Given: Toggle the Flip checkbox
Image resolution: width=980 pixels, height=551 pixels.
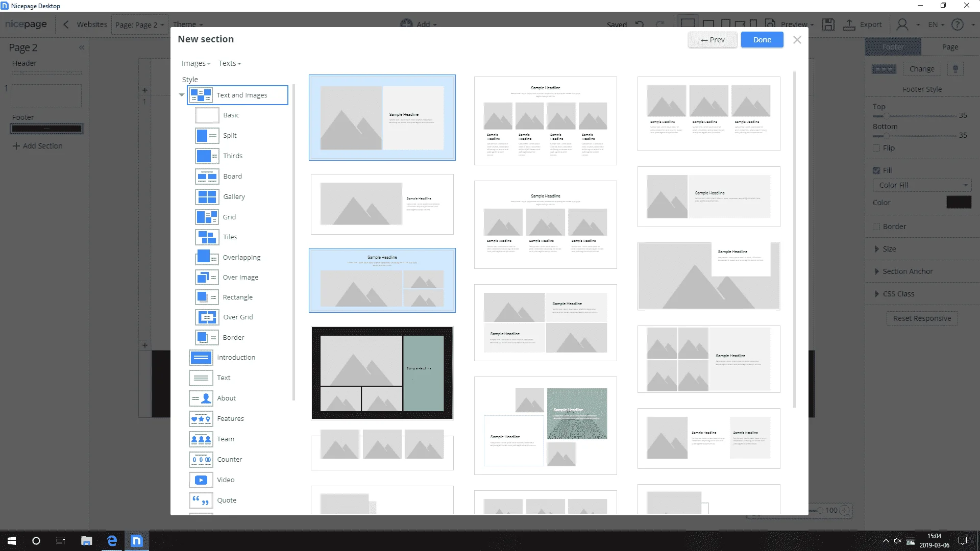Looking at the screenshot, I should point(876,148).
